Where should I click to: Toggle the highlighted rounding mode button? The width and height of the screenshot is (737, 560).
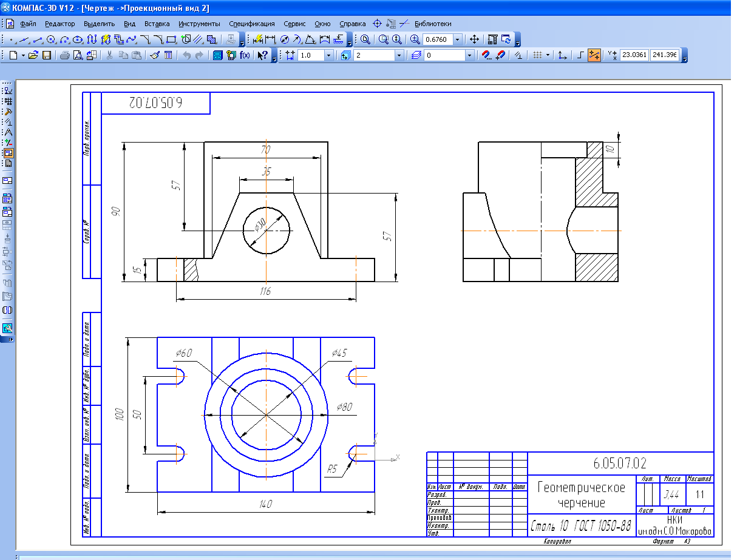click(594, 55)
